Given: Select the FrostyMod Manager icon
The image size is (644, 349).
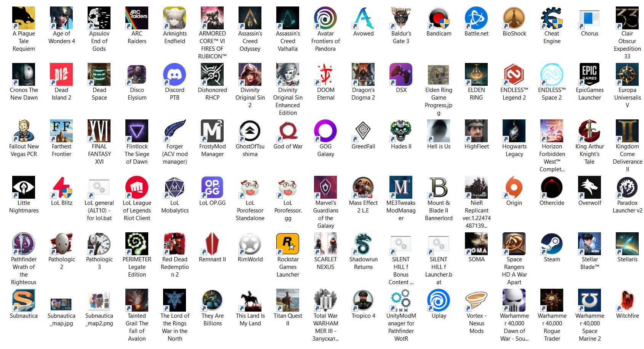Looking at the screenshot, I should click(212, 131).
